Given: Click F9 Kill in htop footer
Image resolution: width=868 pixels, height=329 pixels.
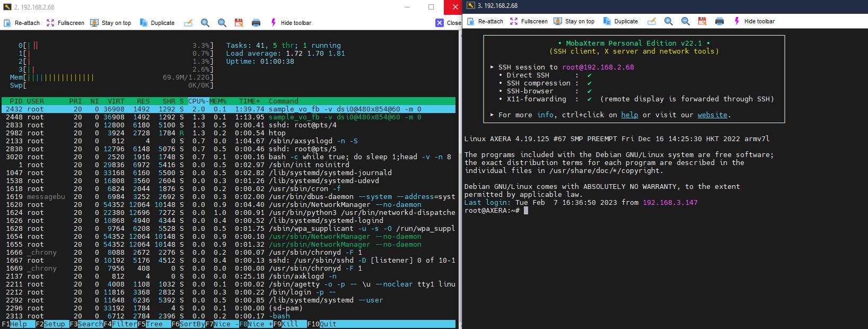Looking at the screenshot, I should point(290,324).
